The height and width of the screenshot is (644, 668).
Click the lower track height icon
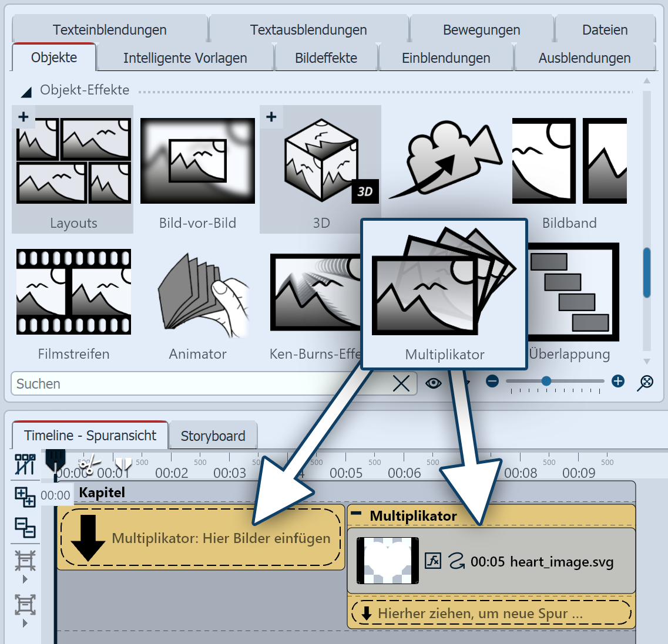tap(25, 605)
